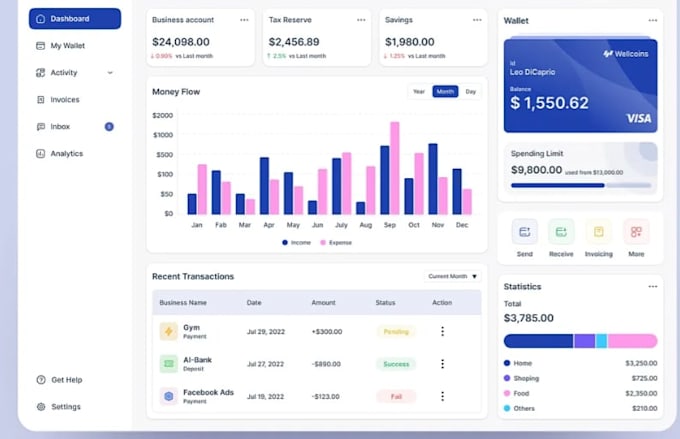Sort by Date column header
The width and height of the screenshot is (680, 439).
(254, 303)
